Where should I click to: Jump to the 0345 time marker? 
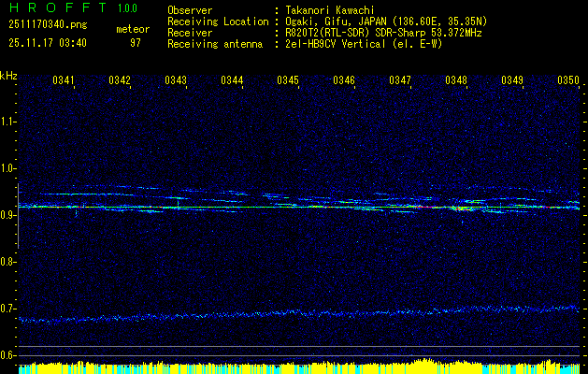pos(288,81)
